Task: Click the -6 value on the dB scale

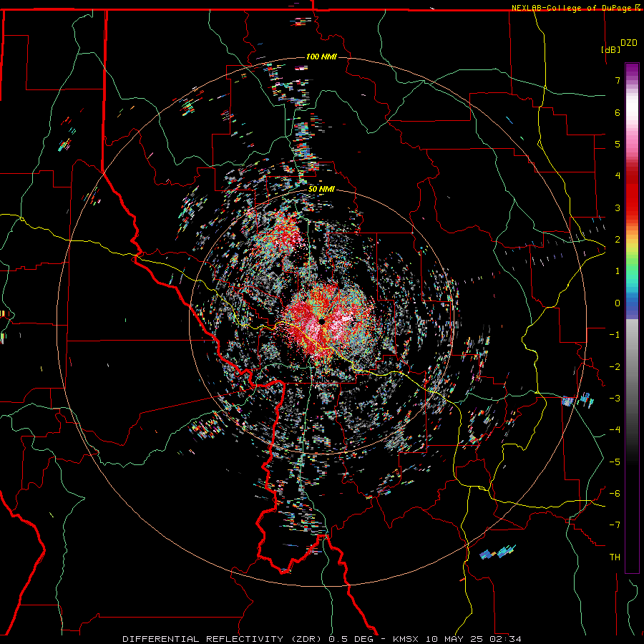Action: coord(615,494)
